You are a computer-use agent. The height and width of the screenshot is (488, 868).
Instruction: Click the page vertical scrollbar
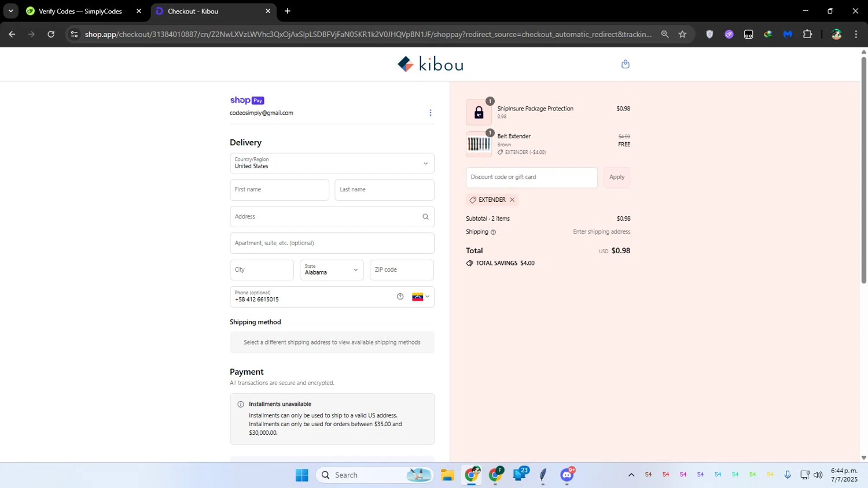(863, 171)
